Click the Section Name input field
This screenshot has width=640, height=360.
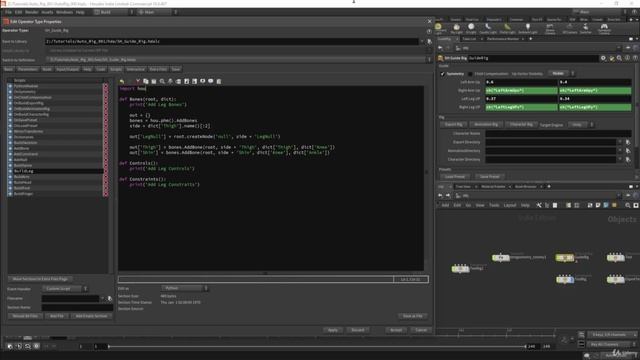point(77,307)
